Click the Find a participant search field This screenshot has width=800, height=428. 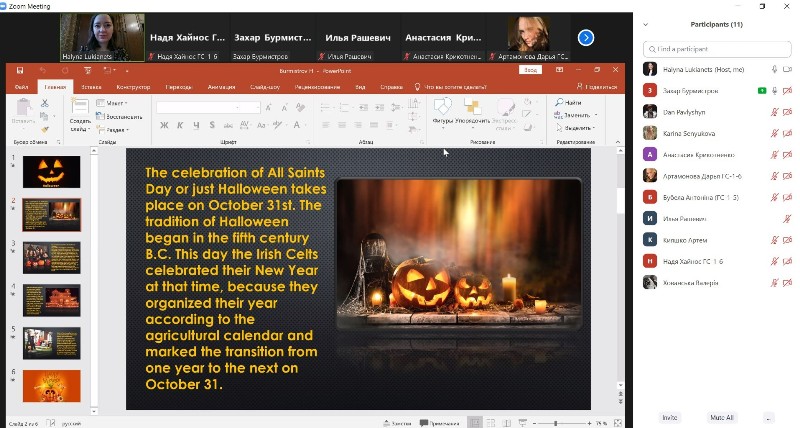coord(717,49)
